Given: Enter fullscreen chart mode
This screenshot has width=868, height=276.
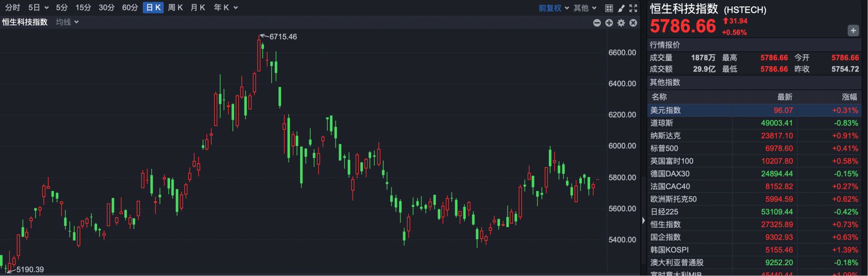Looking at the screenshot, I should [633, 8].
